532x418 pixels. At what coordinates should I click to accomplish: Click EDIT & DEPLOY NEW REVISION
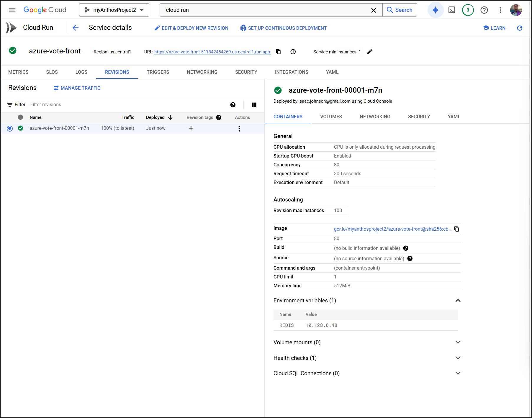click(x=191, y=28)
